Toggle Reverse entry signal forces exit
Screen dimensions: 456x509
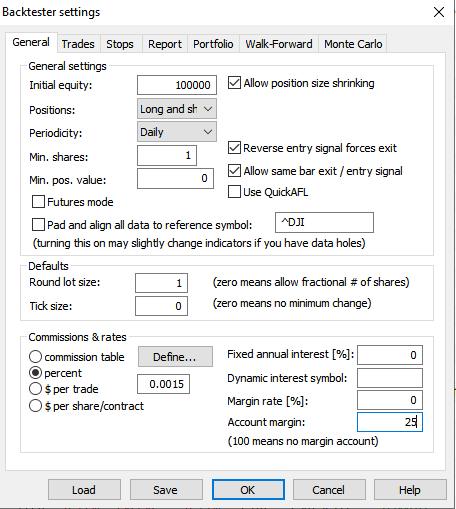[234, 148]
